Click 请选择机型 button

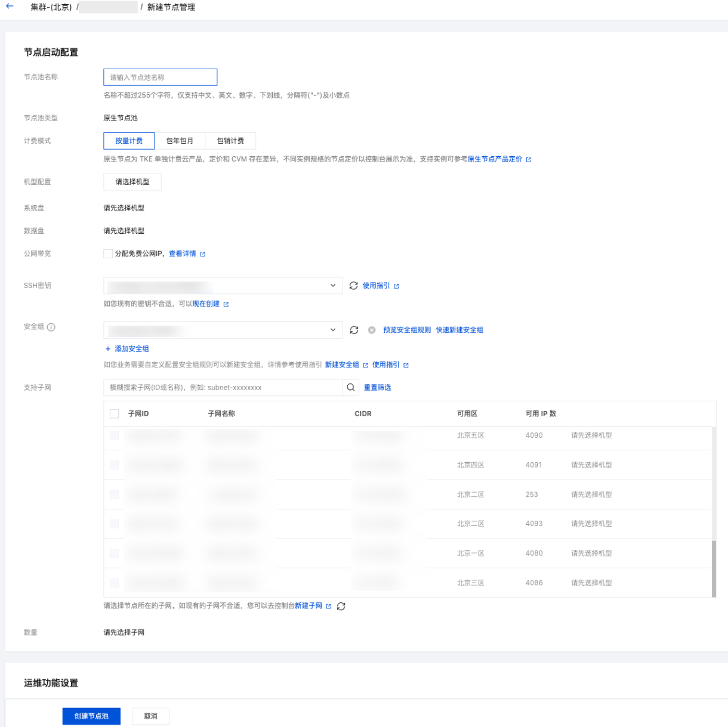pos(132,182)
